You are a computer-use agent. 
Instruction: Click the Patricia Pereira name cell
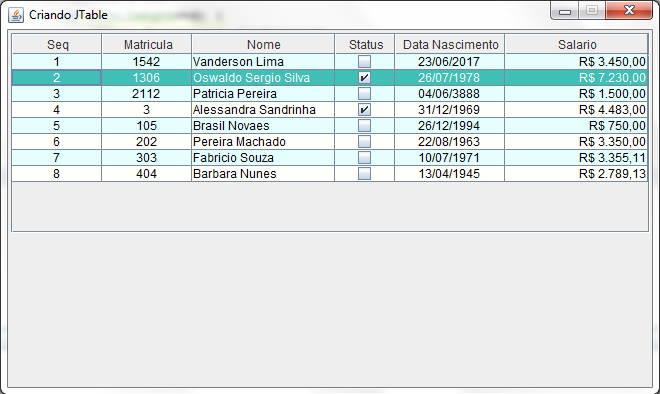pyautogui.click(x=263, y=94)
